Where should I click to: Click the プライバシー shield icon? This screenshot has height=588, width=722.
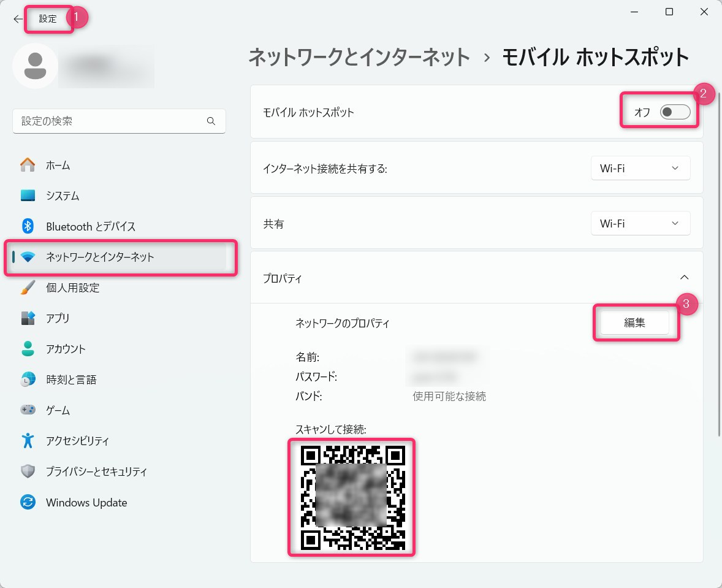click(x=28, y=472)
